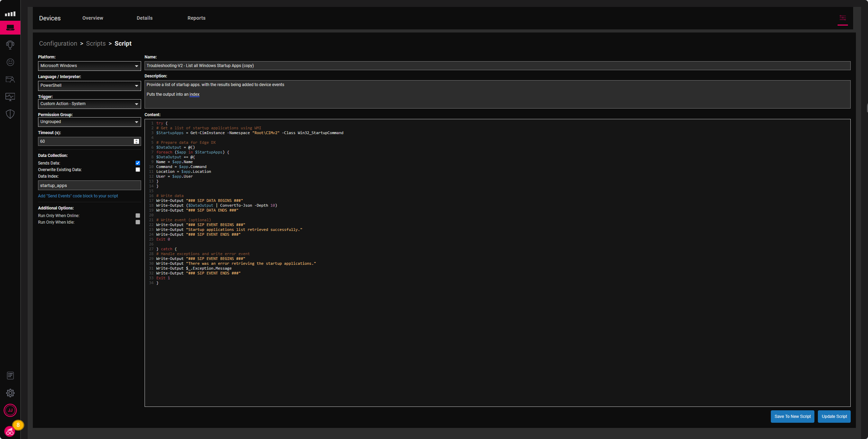868x439 pixels.
Task: Toggle Run Only When Online checkbox
Action: pos(138,216)
